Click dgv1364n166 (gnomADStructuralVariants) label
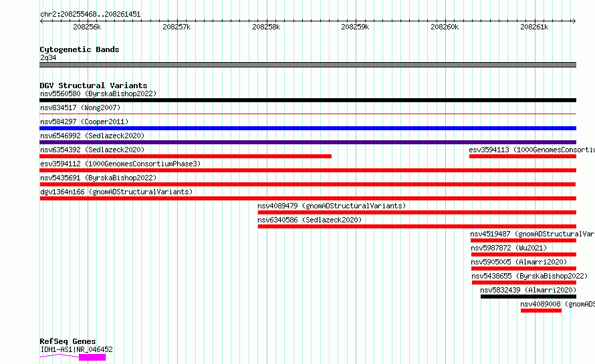Viewport: 595px width, 364px height. coord(116,192)
